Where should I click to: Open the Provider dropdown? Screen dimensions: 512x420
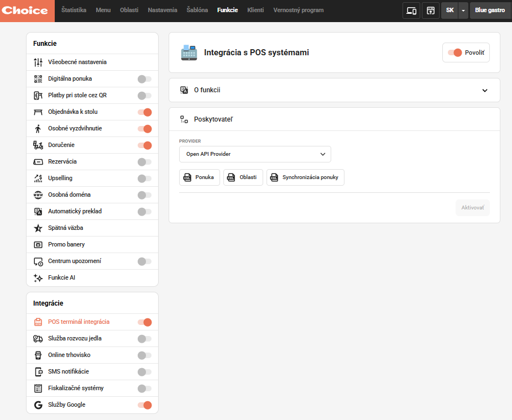255,154
